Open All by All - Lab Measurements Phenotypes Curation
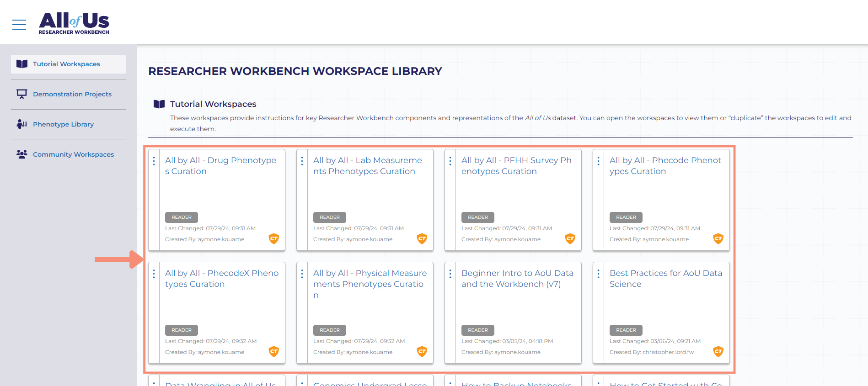 [368, 166]
